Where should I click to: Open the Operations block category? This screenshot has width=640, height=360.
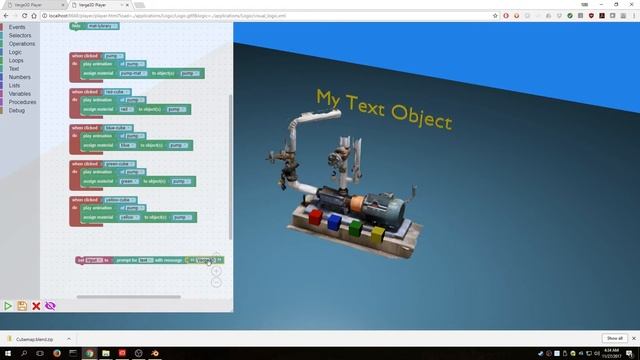(22, 44)
